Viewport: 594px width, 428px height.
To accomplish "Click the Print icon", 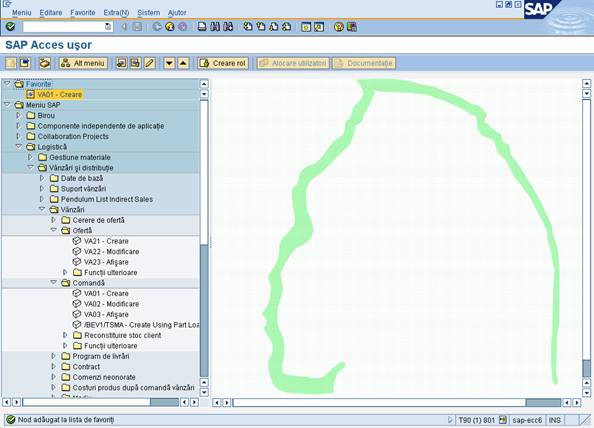I will 202,27.
